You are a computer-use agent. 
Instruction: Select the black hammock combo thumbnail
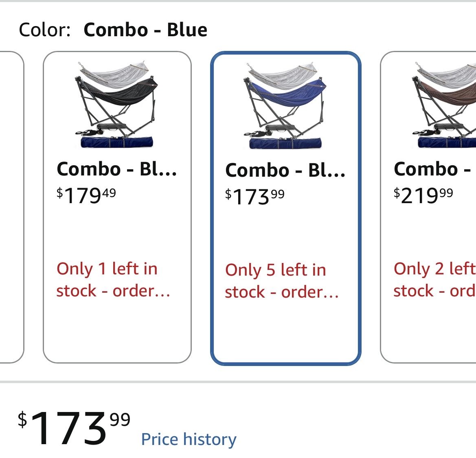point(116,105)
